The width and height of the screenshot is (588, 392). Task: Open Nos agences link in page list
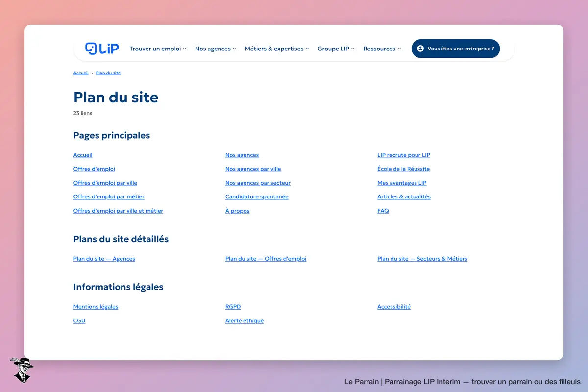(242, 155)
